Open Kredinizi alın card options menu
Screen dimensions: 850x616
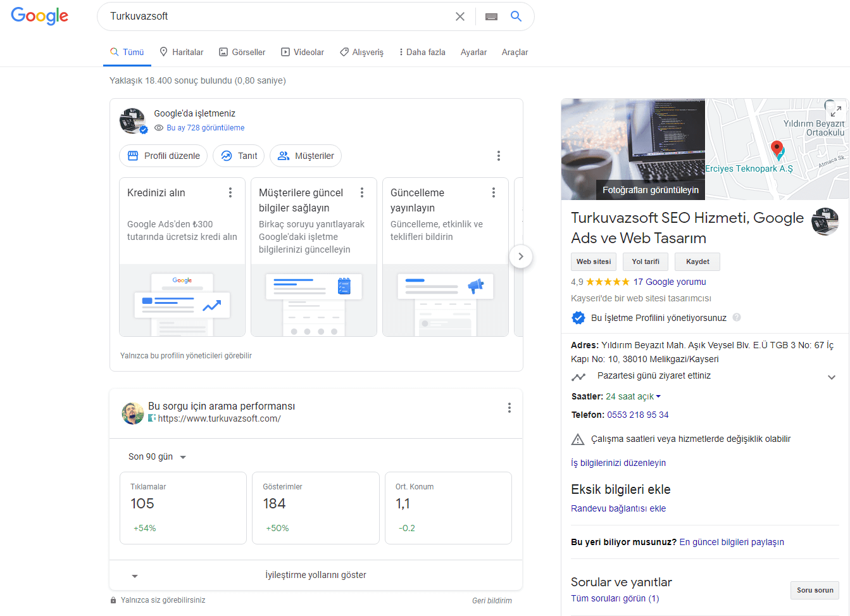click(x=230, y=192)
